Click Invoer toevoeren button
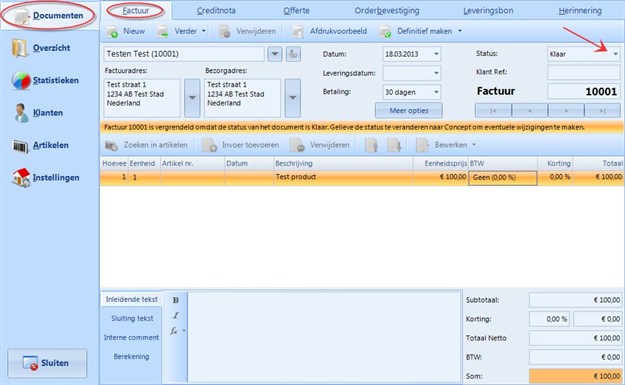Image resolution: width=625 pixels, height=385 pixels. pos(241,145)
